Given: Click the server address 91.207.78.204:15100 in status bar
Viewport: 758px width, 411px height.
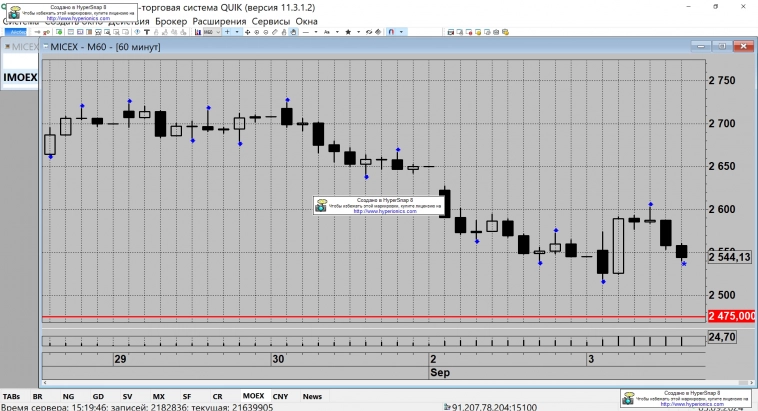Looking at the screenshot, I should (494, 407).
